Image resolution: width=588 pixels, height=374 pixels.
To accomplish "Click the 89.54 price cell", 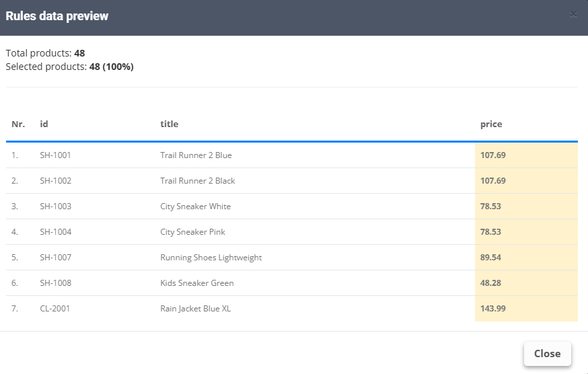I will point(526,258).
